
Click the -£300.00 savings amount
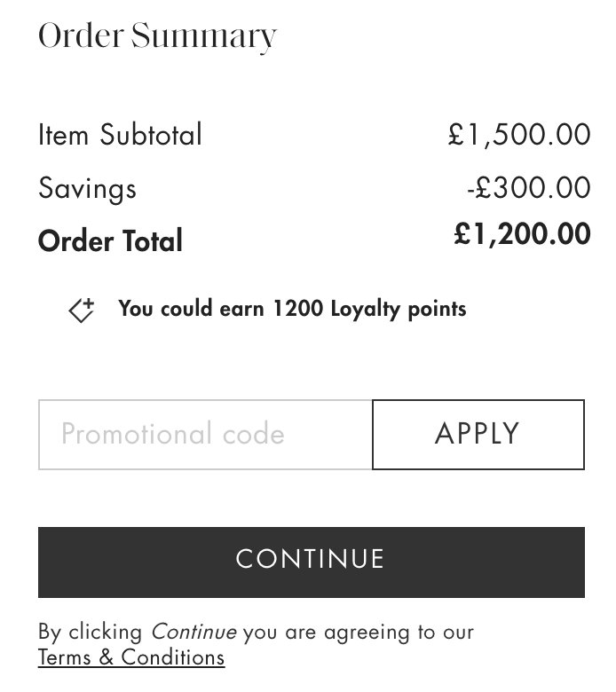click(x=529, y=188)
